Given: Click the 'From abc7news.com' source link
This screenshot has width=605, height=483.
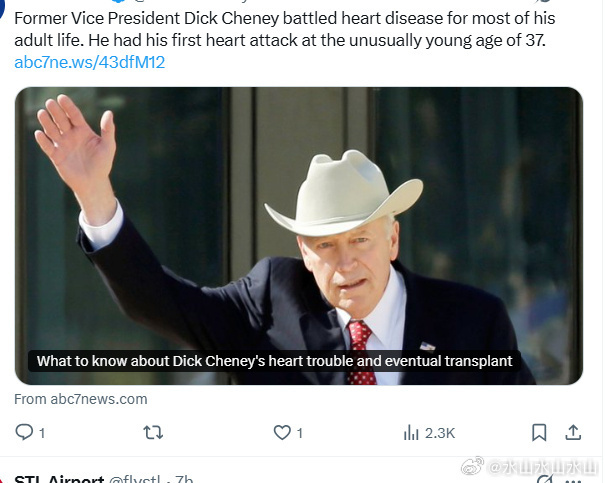Looking at the screenshot, I should [x=81, y=399].
